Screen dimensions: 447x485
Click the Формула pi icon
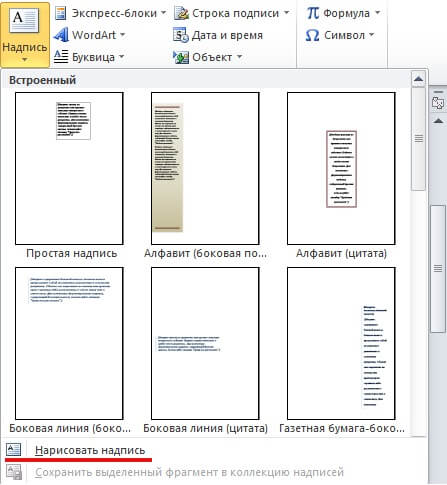coord(313,13)
